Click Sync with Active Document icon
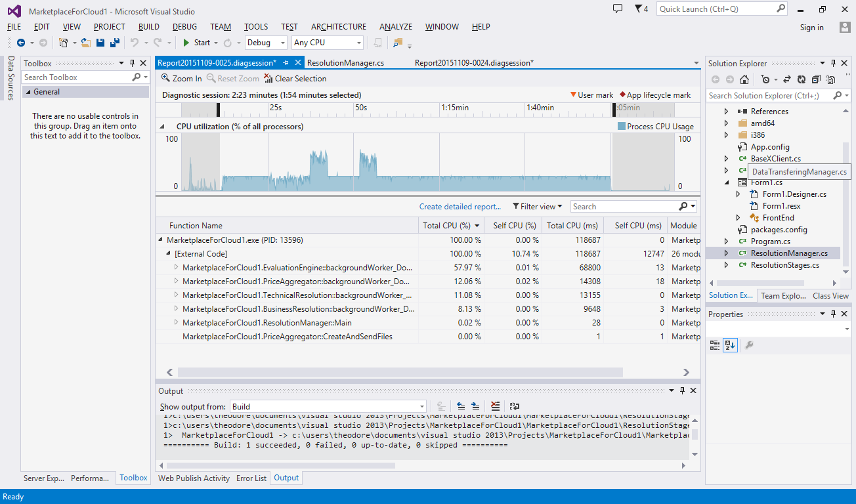 pyautogui.click(x=788, y=79)
